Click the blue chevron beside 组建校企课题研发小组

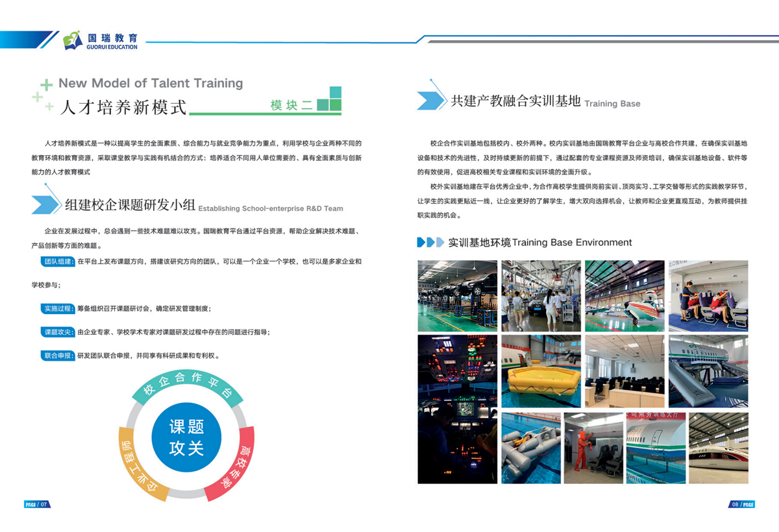point(47,204)
